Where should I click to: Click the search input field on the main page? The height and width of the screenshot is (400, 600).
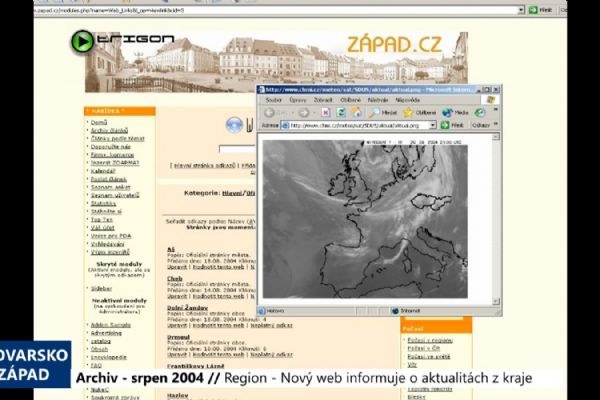[238, 149]
